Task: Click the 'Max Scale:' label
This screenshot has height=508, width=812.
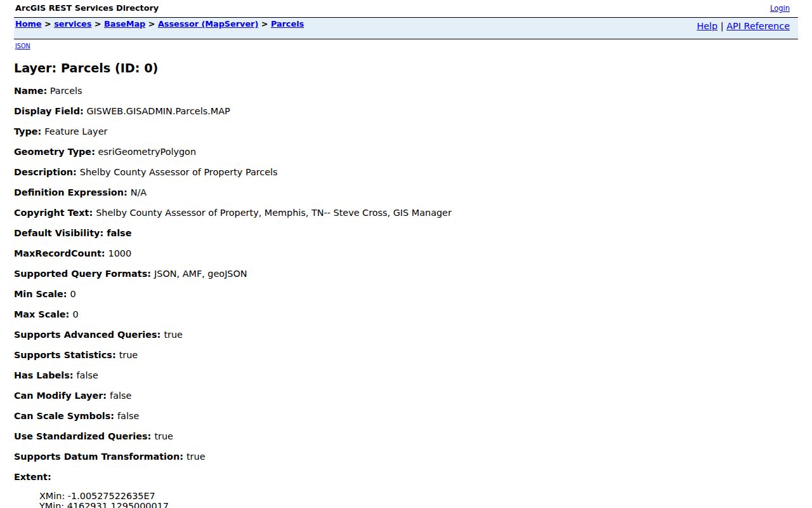Action: [x=42, y=314]
